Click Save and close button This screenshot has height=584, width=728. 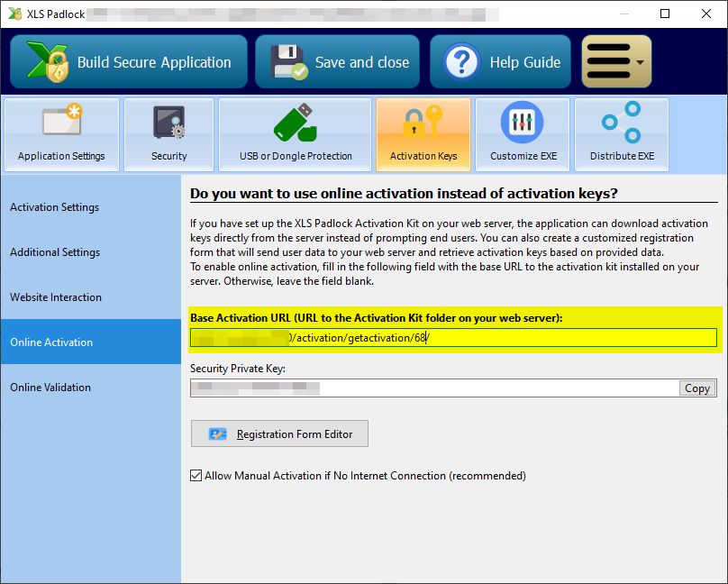pos(337,61)
